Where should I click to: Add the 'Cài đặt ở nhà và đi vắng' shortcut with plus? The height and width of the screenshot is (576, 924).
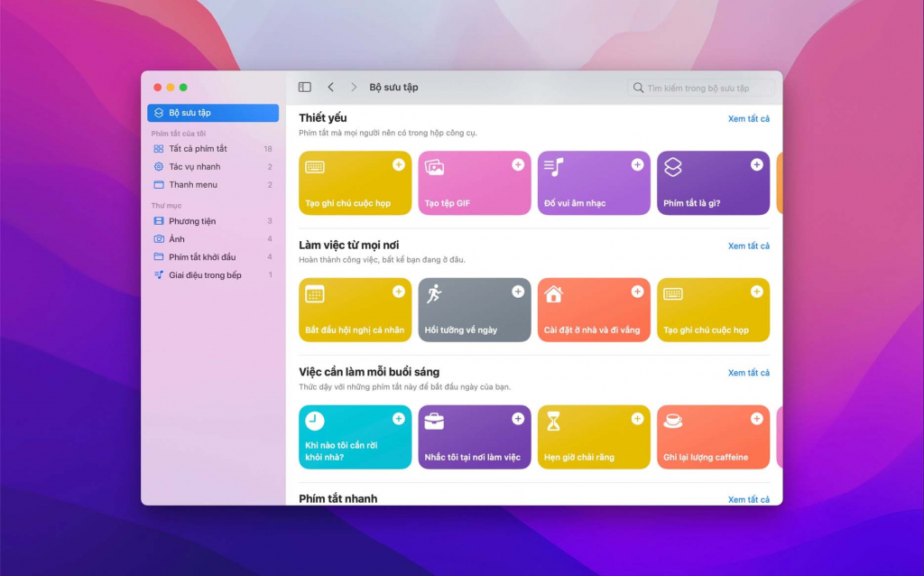click(637, 292)
